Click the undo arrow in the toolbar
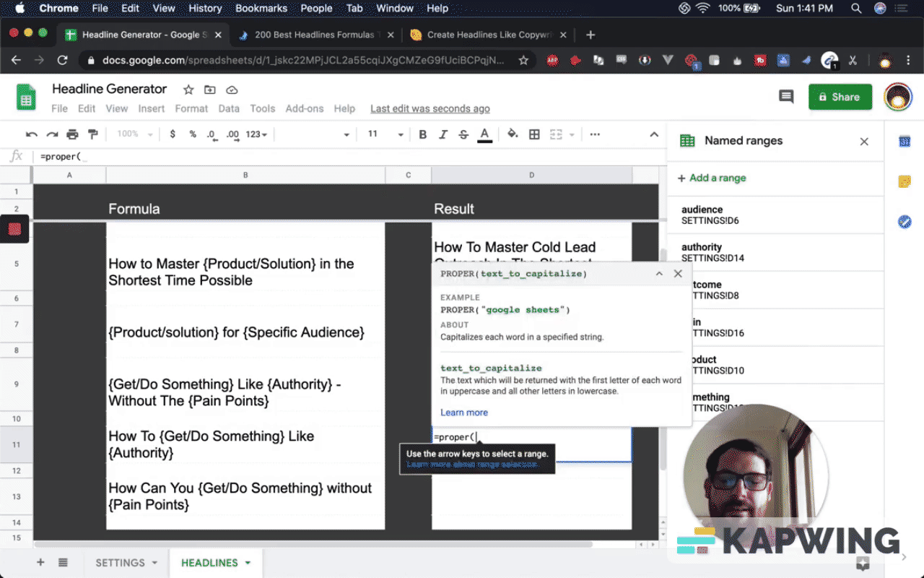The image size is (924, 578). [x=31, y=134]
